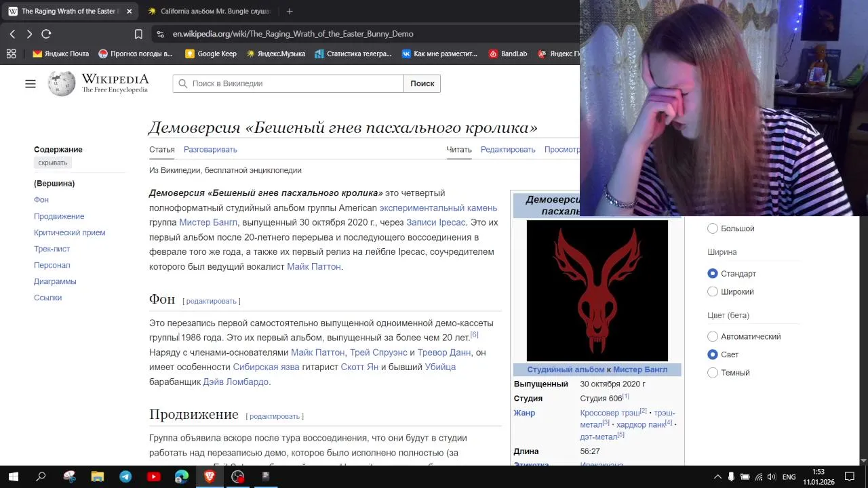Jump to Продвижение in the contents

59,216
